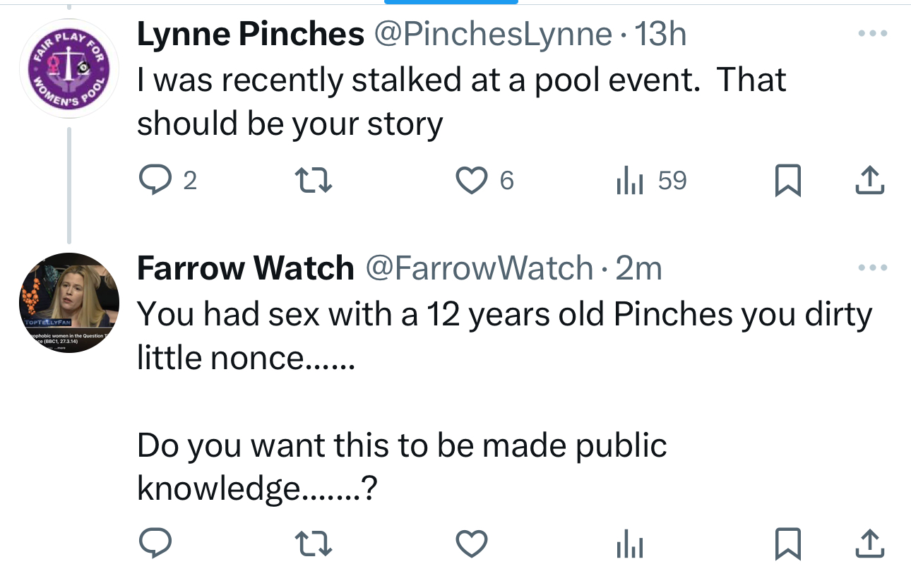View analytics for Farrow Watch's tweet
The image size is (911, 588).
(x=629, y=544)
